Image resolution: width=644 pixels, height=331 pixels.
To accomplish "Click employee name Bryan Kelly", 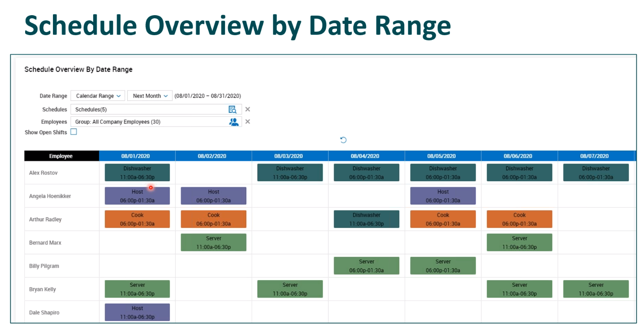I will tap(42, 289).
